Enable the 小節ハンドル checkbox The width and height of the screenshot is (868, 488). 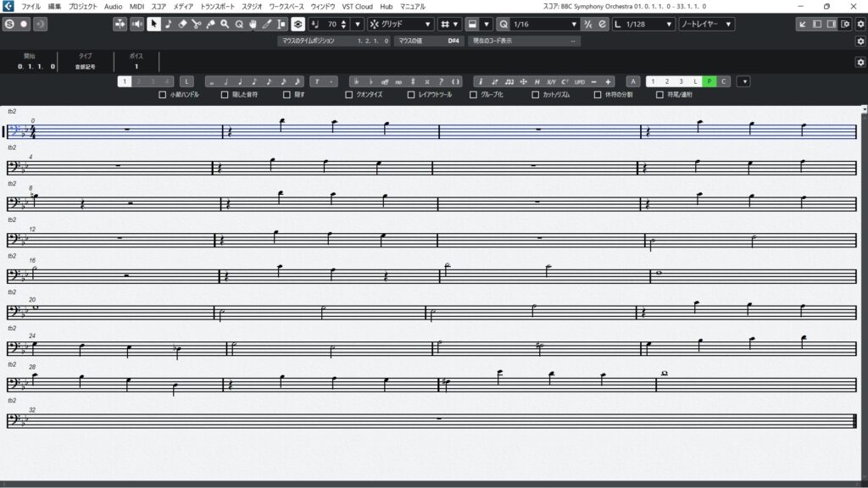[162, 95]
